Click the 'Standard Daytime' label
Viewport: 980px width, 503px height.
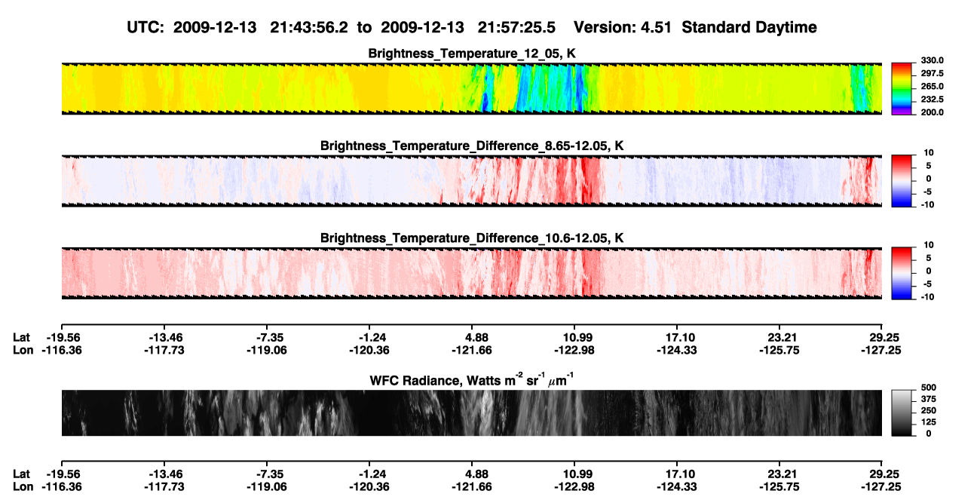pyautogui.click(x=749, y=27)
